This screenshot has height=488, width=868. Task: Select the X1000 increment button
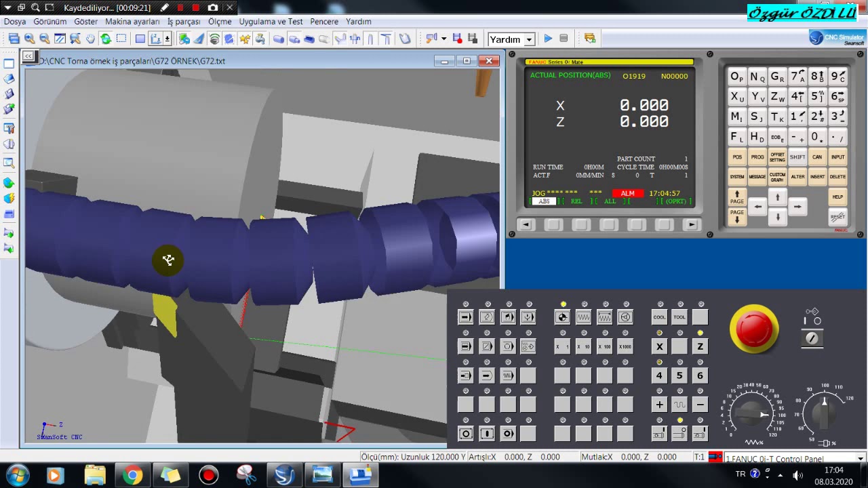(625, 346)
